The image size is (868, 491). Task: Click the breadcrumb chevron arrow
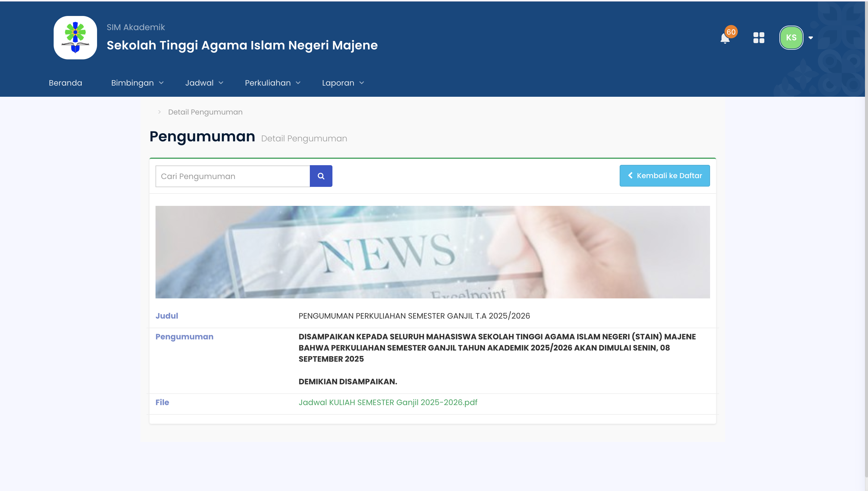[159, 112]
